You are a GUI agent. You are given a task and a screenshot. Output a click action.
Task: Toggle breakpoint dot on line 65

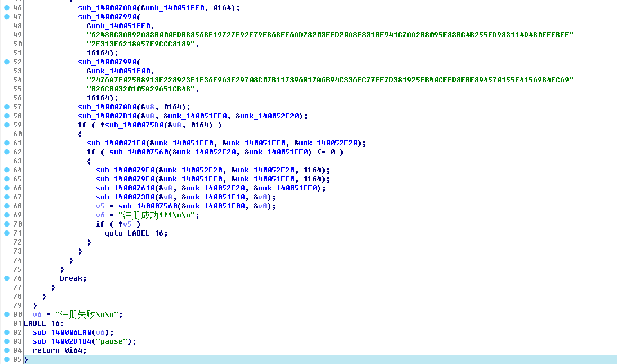tap(7, 179)
